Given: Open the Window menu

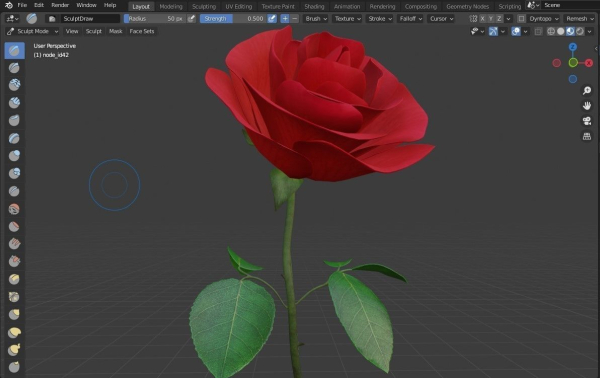Looking at the screenshot, I should click(86, 5).
